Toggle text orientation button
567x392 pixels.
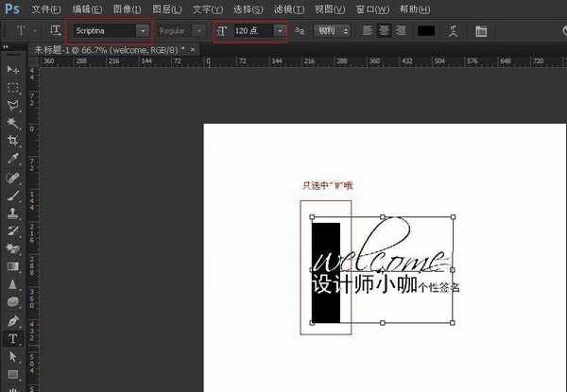click(55, 31)
